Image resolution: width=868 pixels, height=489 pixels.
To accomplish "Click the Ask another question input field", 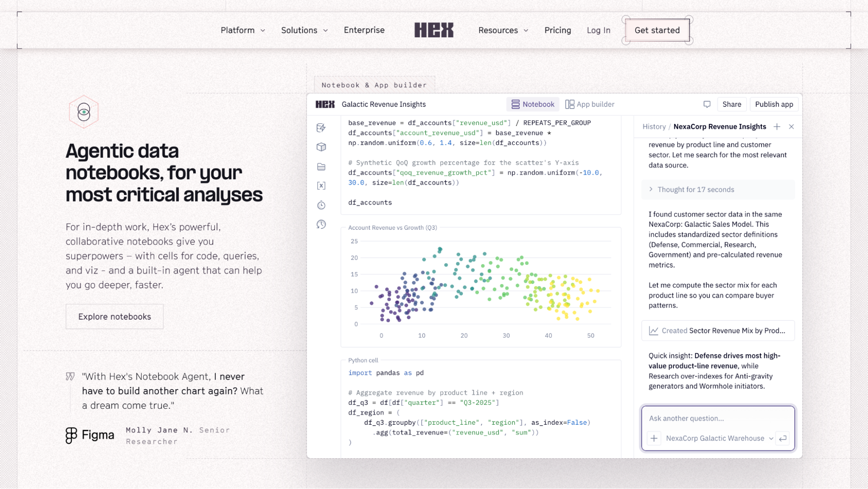I will pyautogui.click(x=718, y=418).
